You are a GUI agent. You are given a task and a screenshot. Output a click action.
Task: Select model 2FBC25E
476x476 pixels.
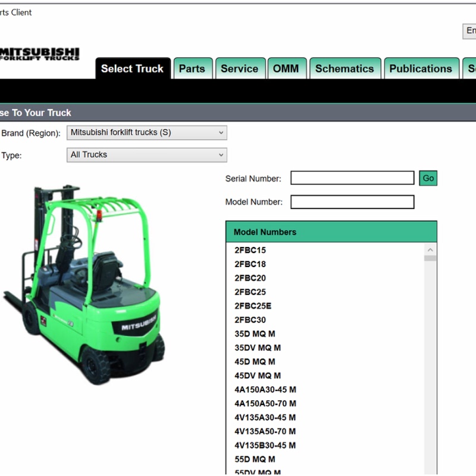253,306
